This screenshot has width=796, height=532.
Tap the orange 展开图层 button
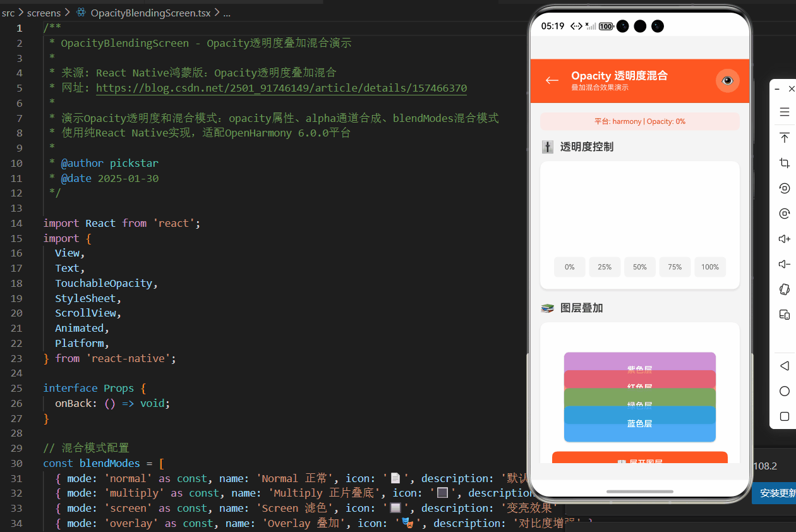(x=640, y=457)
